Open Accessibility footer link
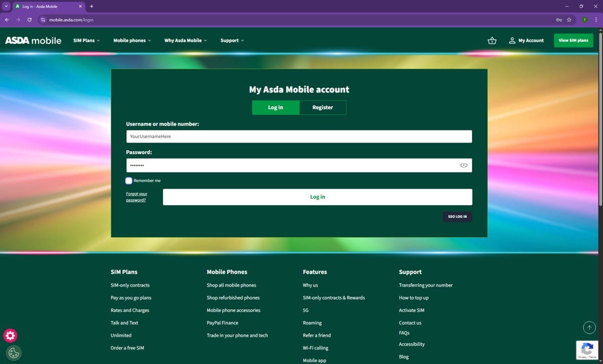 pyautogui.click(x=412, y=344)
